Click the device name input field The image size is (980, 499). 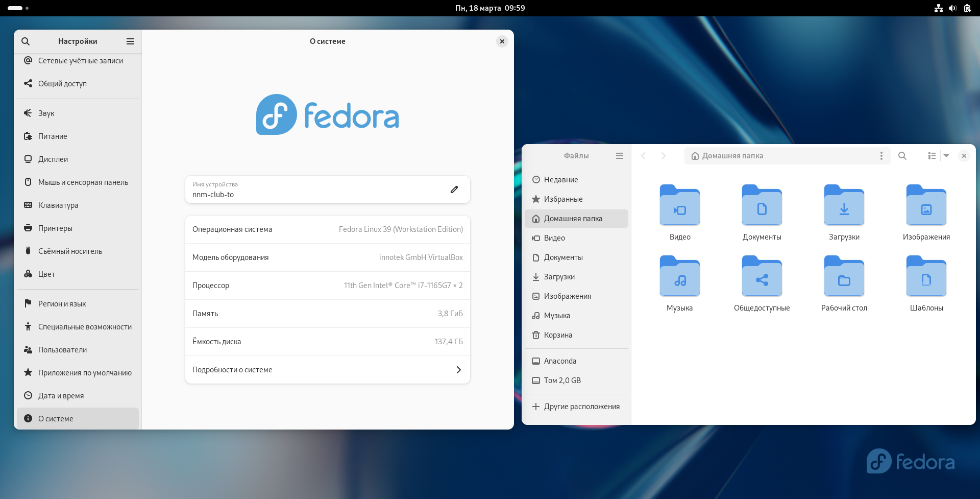point(306,194)
